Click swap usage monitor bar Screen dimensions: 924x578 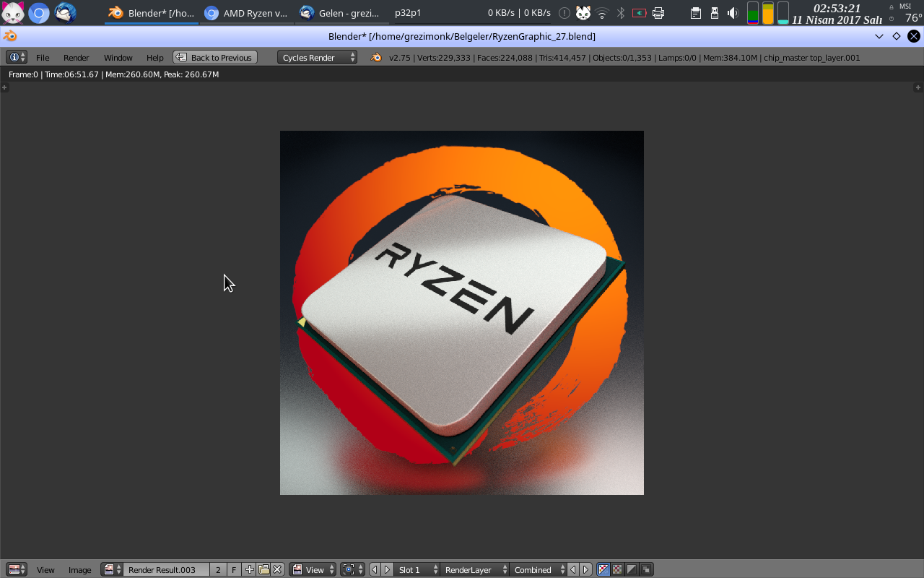point(783,13)
